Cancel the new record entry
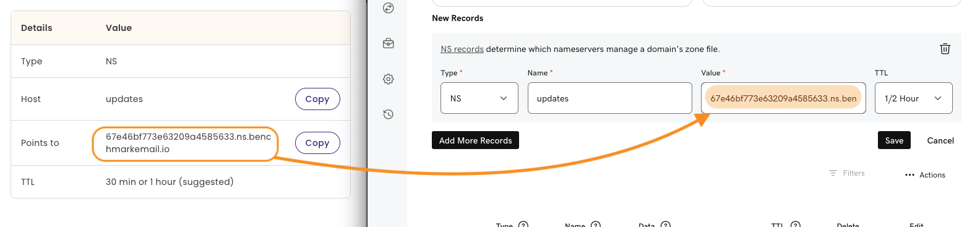 pyautogui.click(x=940, y=140)
